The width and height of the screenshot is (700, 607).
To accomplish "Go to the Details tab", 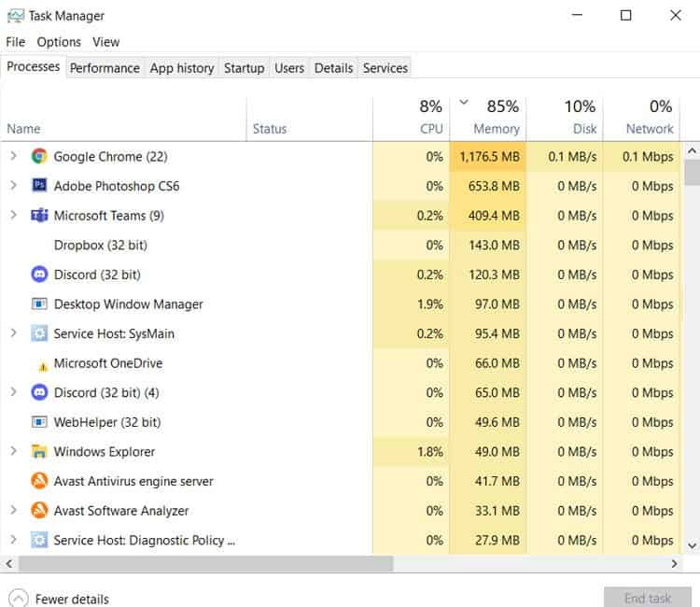I will point(333,68).
